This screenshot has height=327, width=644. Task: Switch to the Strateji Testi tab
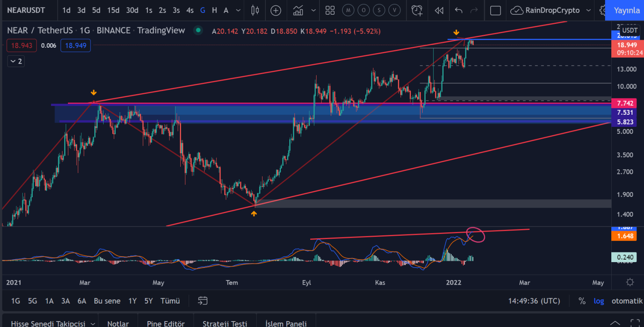coord(225,324)
